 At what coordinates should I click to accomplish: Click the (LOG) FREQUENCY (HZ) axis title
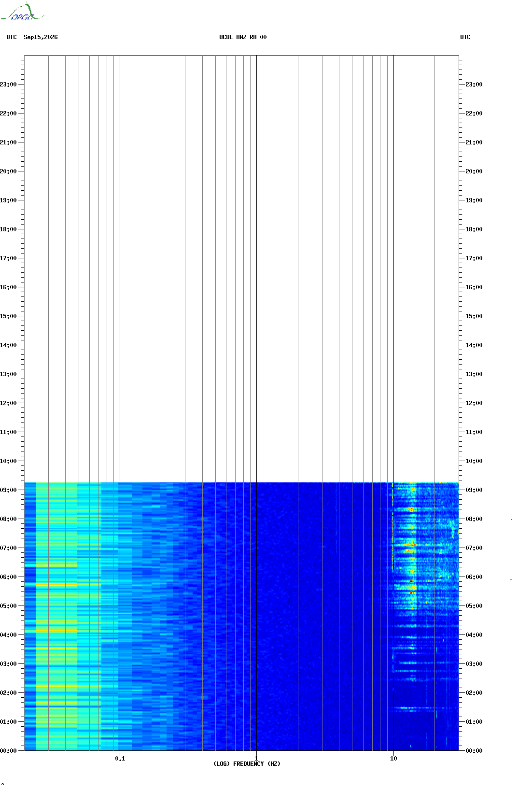(247, 764)
